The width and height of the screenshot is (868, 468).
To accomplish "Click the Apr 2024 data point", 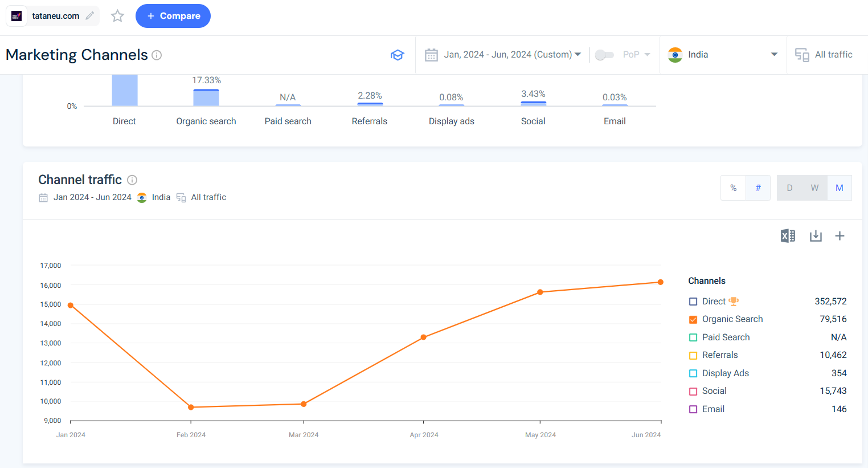I will pyautogui.click(x=424, y=337).
